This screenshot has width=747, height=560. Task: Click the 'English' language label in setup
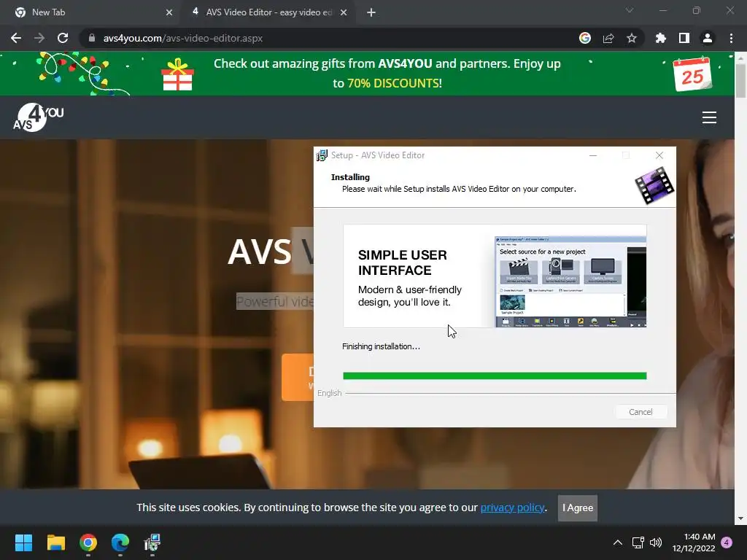330,393
